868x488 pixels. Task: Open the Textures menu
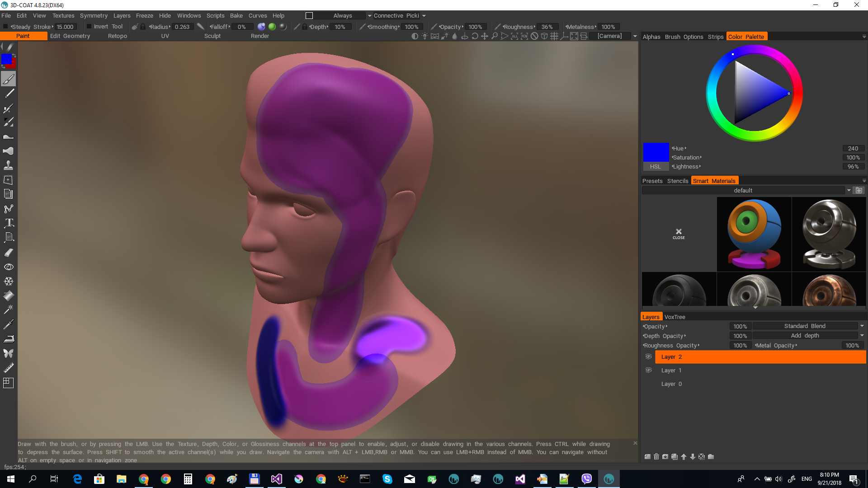pyautogui.click(x=63, y=16)
